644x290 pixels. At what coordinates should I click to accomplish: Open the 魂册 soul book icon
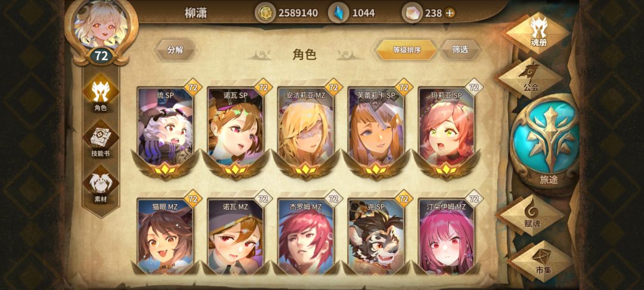tap(538, 32)
